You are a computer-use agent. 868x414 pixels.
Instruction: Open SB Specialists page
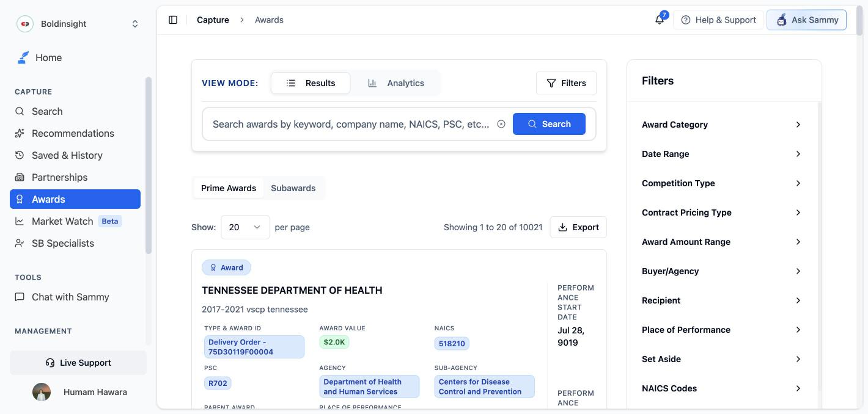[x=75, y=243]
